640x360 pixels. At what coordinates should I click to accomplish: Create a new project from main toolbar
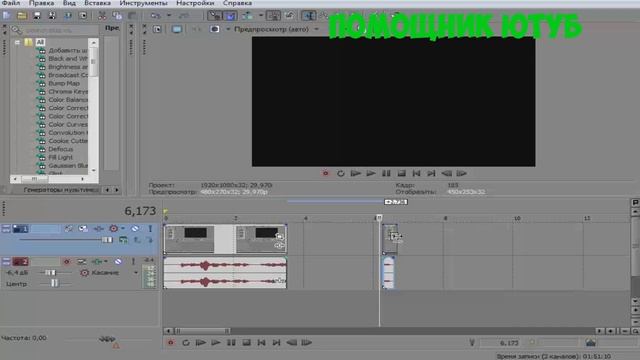(7, 16)
